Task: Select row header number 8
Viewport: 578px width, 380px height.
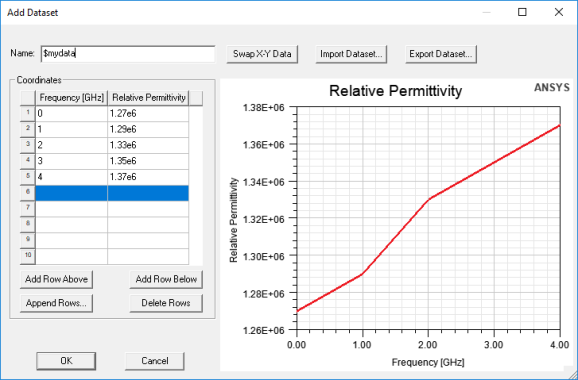Action: 28,224
